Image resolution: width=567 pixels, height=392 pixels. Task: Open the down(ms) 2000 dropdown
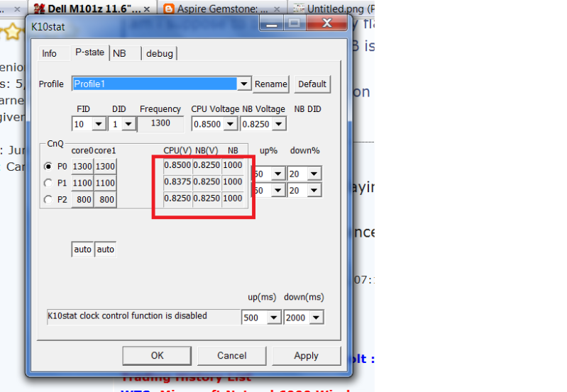coord(316,318)
